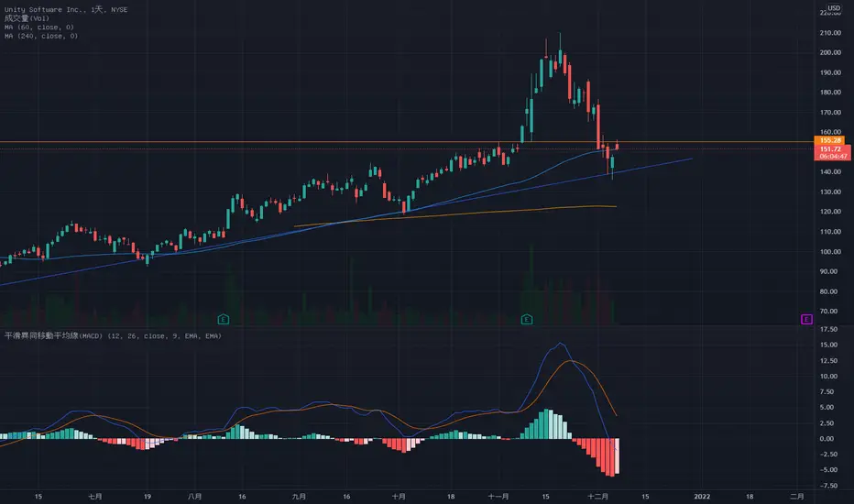This screenshot has height=504, width=854.
Task: Select the MA (60, close, 0) legend
Action: click(39, 27)
